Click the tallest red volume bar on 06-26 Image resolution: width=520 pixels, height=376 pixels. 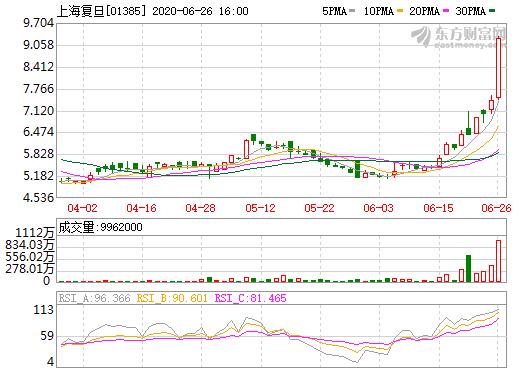click(x=499, y=261)
